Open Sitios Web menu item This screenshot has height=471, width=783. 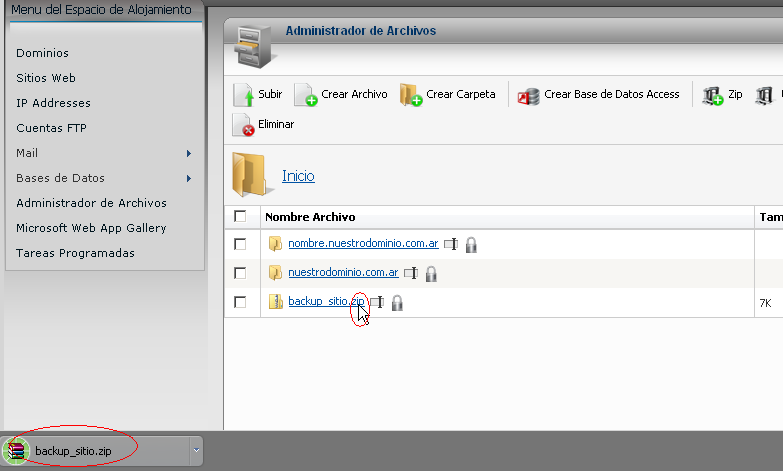[46, 78]
